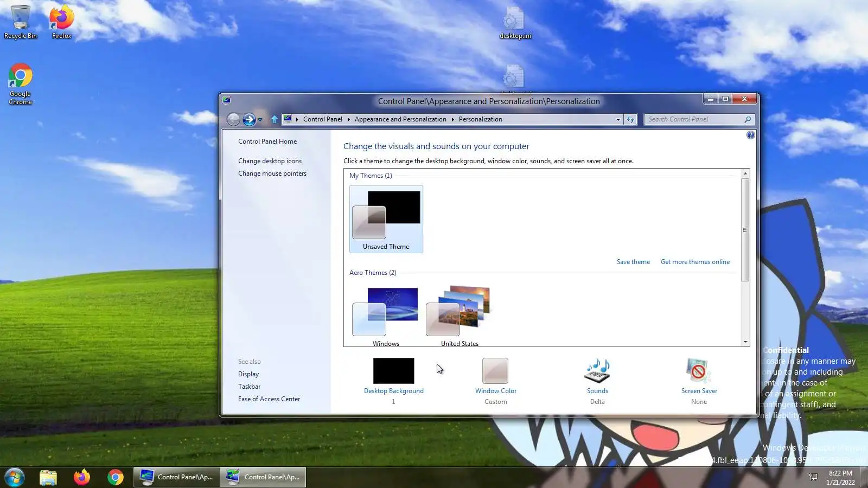
Task: Launch Chrome from the taskbar
Action: click(x=116, y=477)
